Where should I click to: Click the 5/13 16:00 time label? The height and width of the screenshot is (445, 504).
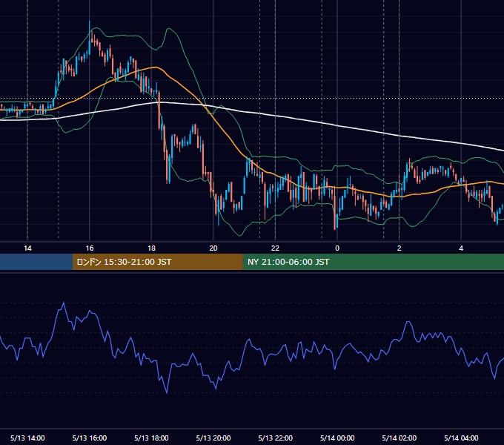[90, 438]
